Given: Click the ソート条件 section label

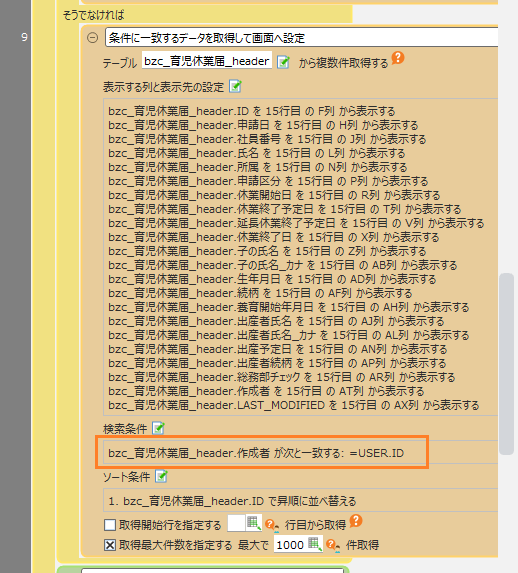Looking at the screenshot, I should click(126, 477).
